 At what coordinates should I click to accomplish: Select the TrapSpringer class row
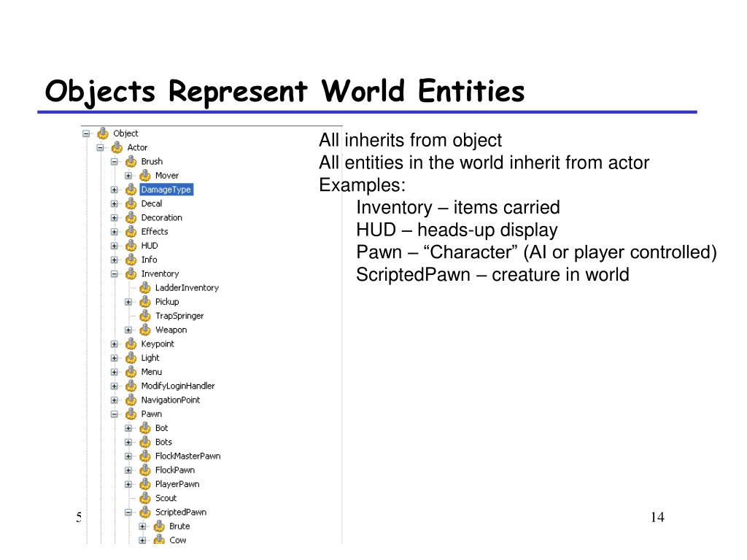tap(179, 316)
